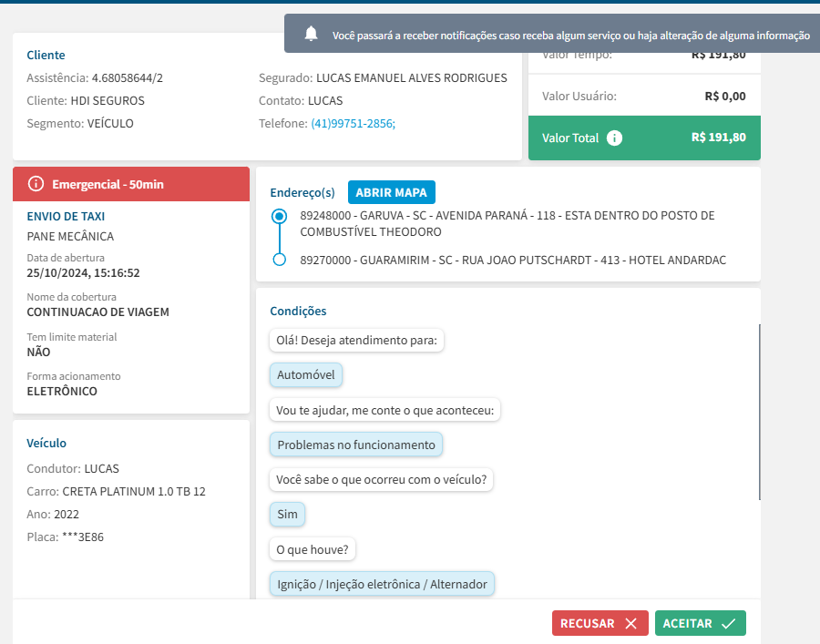Click the Condutor value LUCAS

102,469
